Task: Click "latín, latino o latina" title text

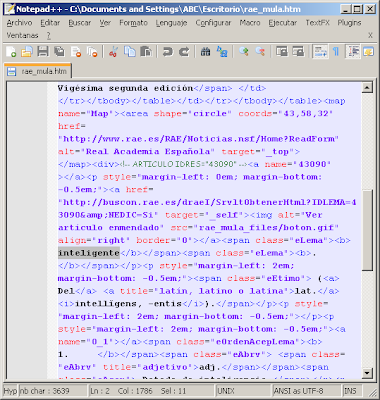Action: (x=221, y=291)
